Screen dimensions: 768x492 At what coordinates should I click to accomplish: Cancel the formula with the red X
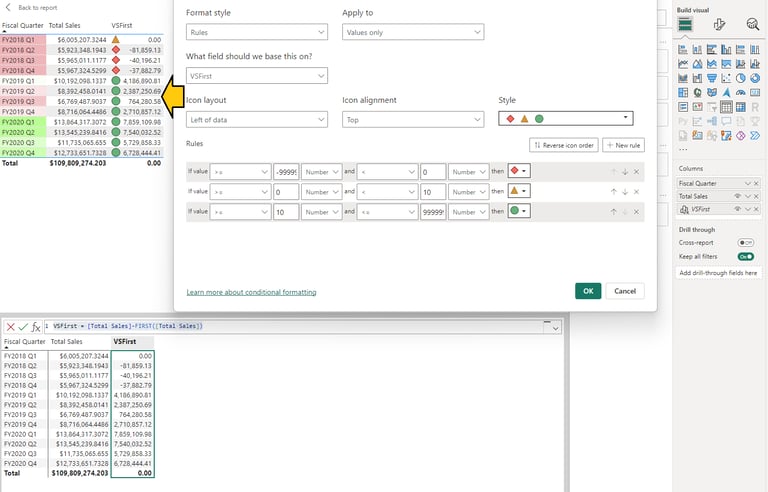(10, 327)
